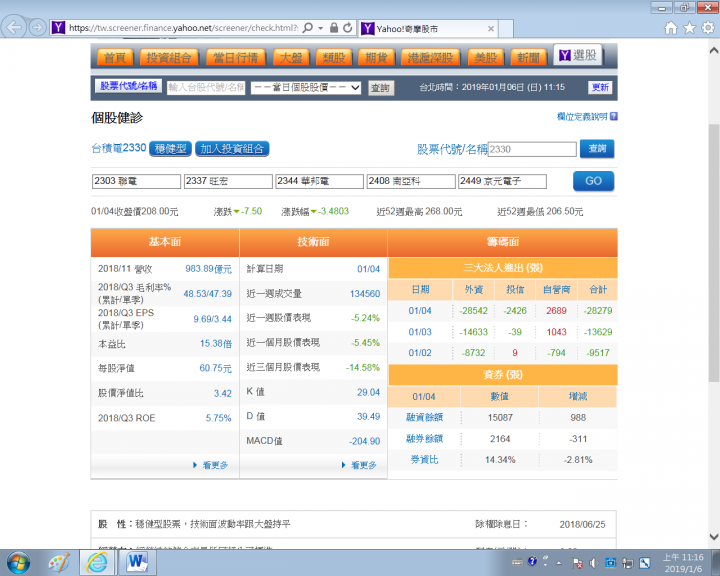Screen dimensions: 720x576
Task: Click the blue 查詢 button beside 2330 field
Action: point(597,148)
